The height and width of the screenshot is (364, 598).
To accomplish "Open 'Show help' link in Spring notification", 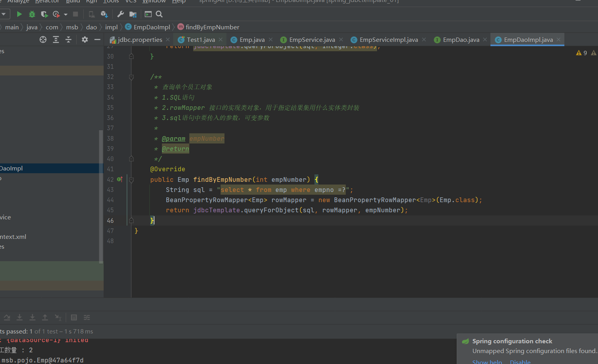I will [x=487, y=362].
